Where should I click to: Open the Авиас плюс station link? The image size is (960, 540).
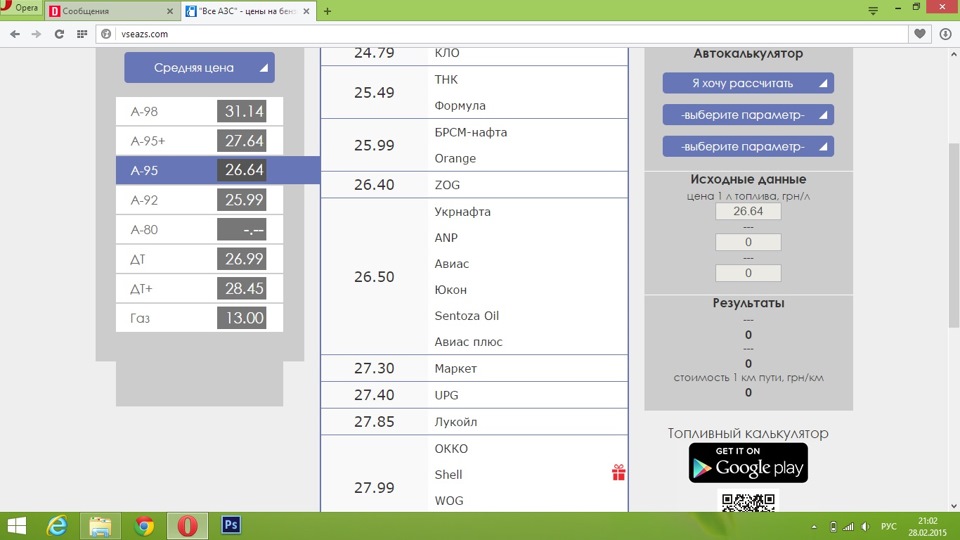point(468,342)
